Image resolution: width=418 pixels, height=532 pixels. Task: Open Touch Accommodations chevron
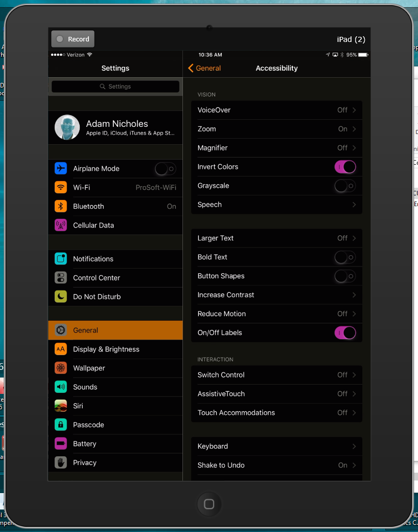[354, 413]
